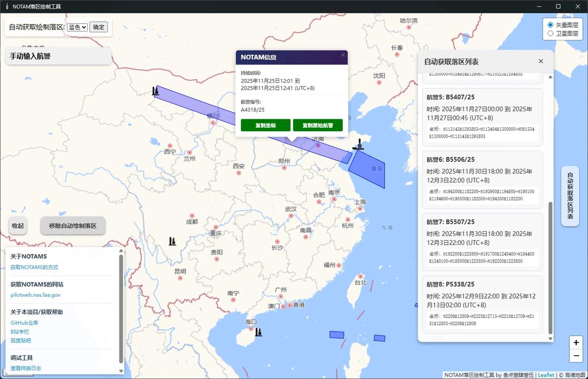
Task: Click the scroll-down arrow of the 关于NOTAMS panel
Action: pyautogui.click(x=121, y=371)
